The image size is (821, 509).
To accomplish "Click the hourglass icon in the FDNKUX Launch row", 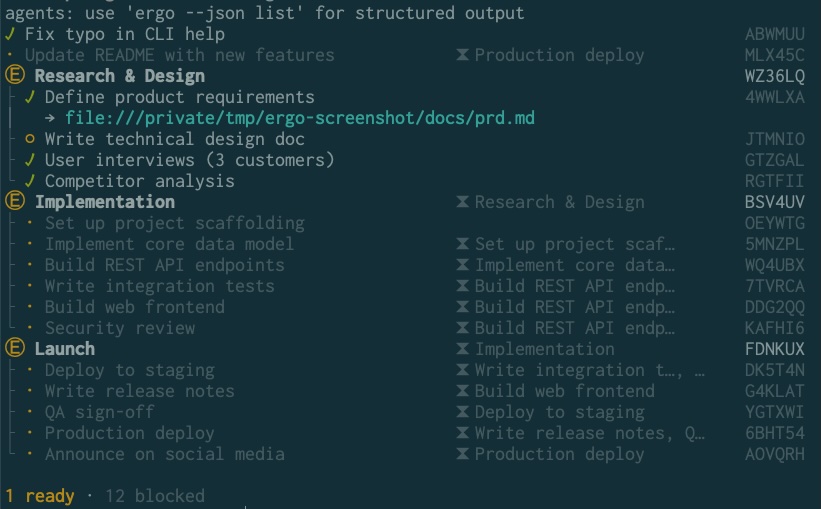I will pyautogui.click(x=462, y=348).
